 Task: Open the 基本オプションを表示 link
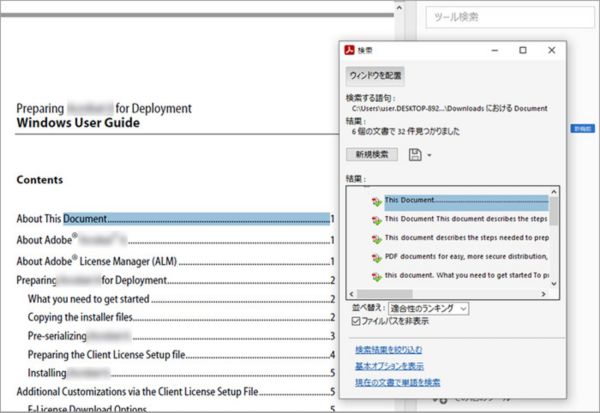coord(389,366)
